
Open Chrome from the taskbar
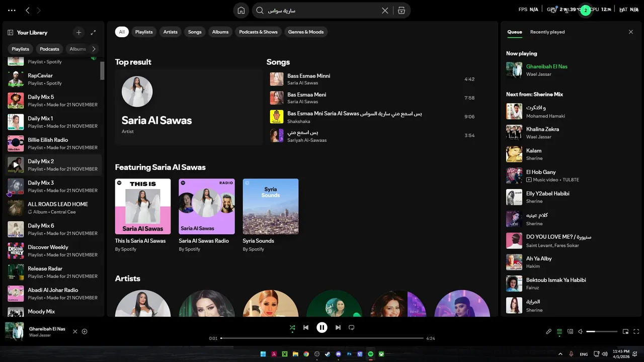tap(306, 354)
